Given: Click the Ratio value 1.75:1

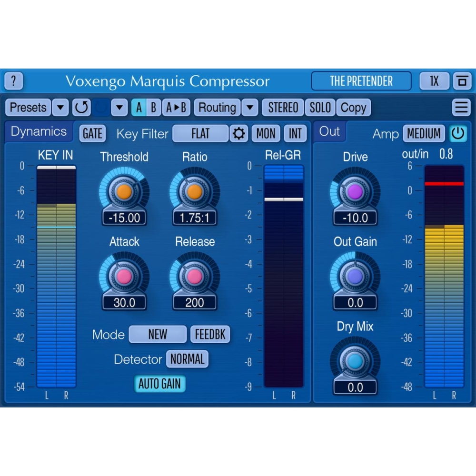Looking at the screenshot, I should 195,218.
